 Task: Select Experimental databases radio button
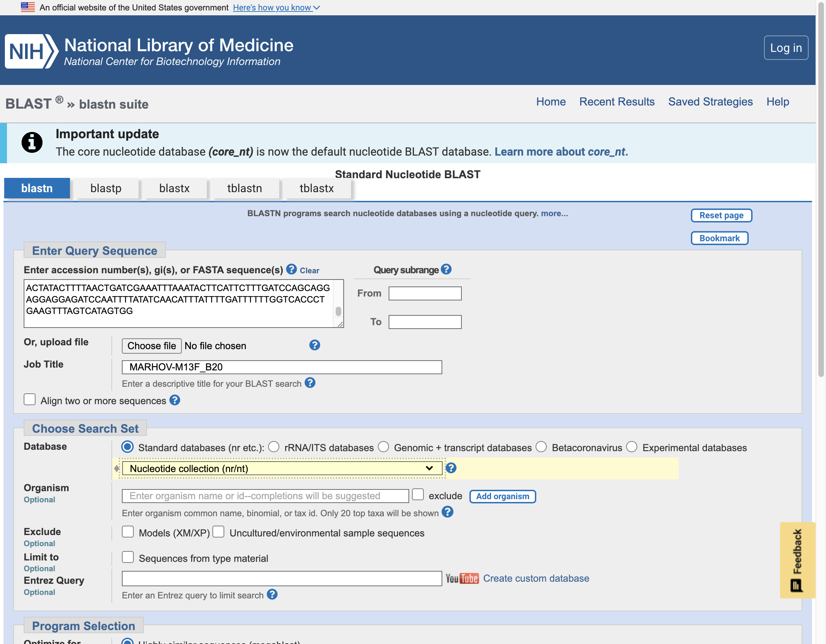[632, 447]
